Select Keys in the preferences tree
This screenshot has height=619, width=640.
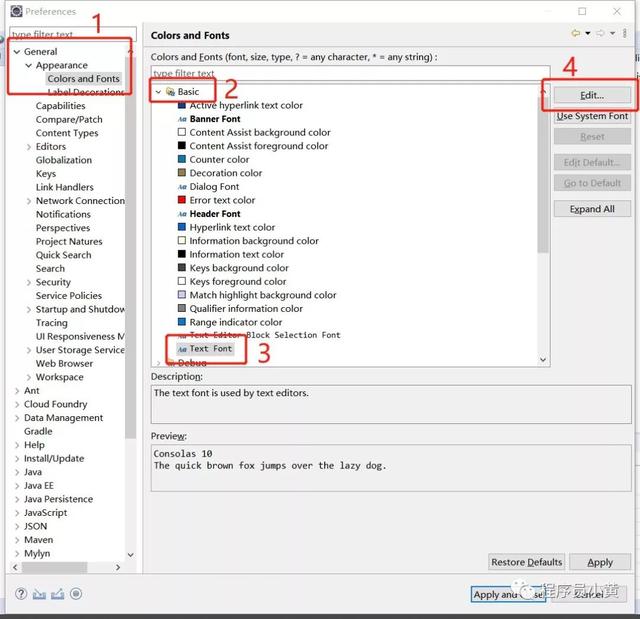[x=46, y=174]
